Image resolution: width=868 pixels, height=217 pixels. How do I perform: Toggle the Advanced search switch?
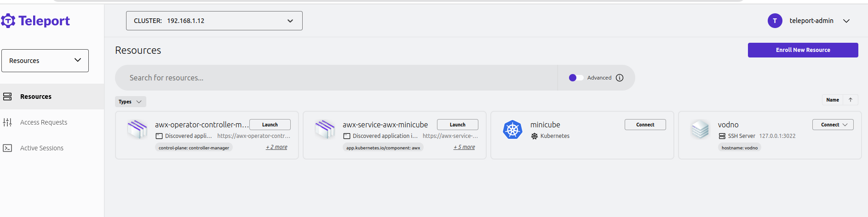(576, 78)
